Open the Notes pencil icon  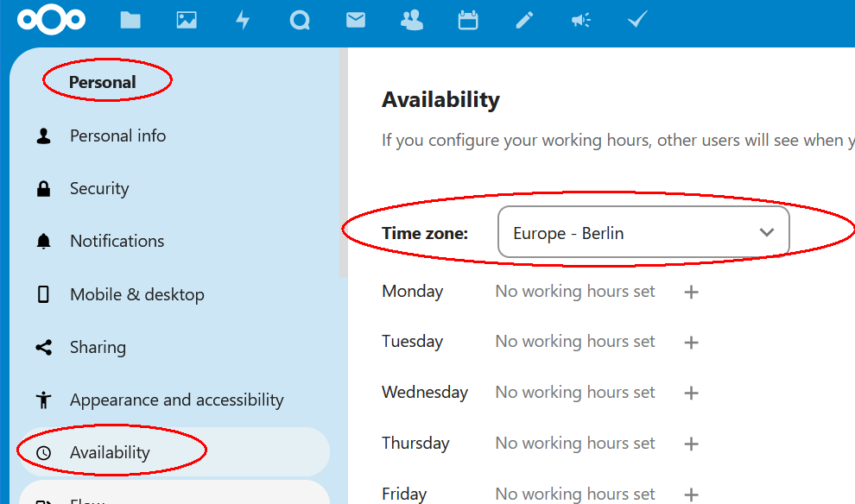524,20
